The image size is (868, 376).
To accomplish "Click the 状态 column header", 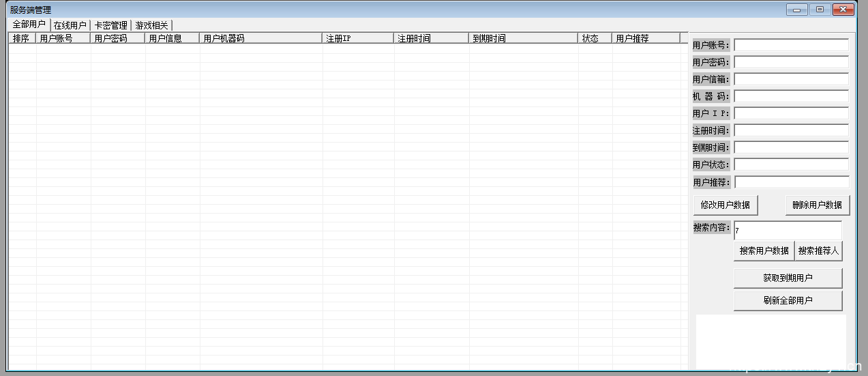I will click(595, 38).
